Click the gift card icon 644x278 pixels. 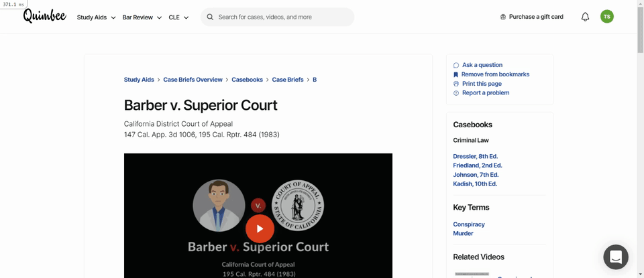click(x=503, y=17)
